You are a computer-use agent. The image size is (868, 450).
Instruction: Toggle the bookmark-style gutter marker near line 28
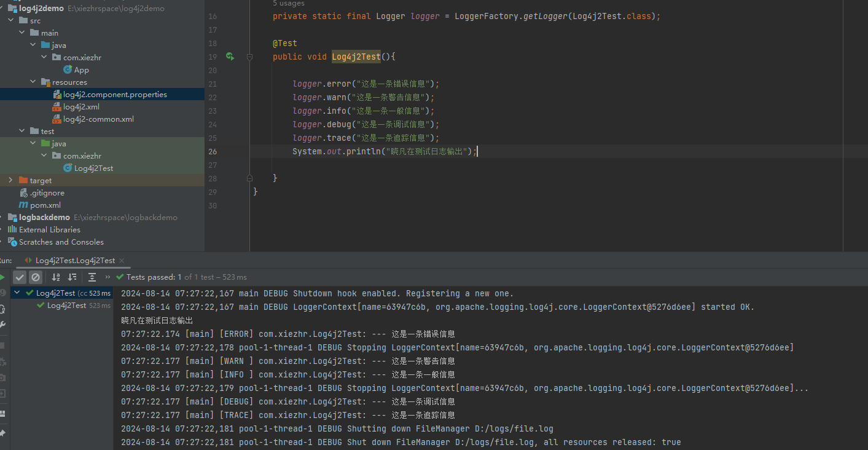(x=249, y=177)
